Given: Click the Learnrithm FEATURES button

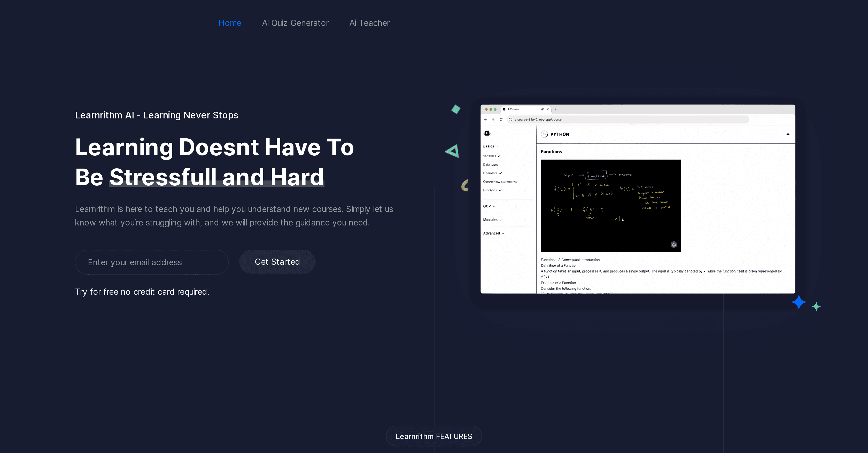Looking at the screenshot, I should point(434,436).
